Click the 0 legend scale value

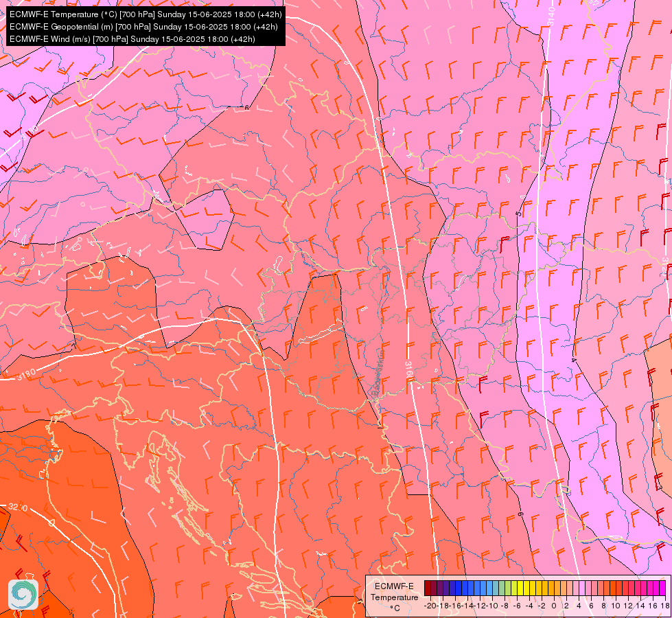click(554, 606)
